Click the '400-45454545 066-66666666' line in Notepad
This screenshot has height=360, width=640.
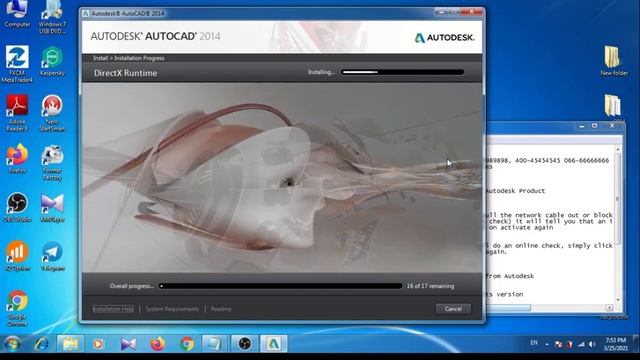click(x=562, y=161)
